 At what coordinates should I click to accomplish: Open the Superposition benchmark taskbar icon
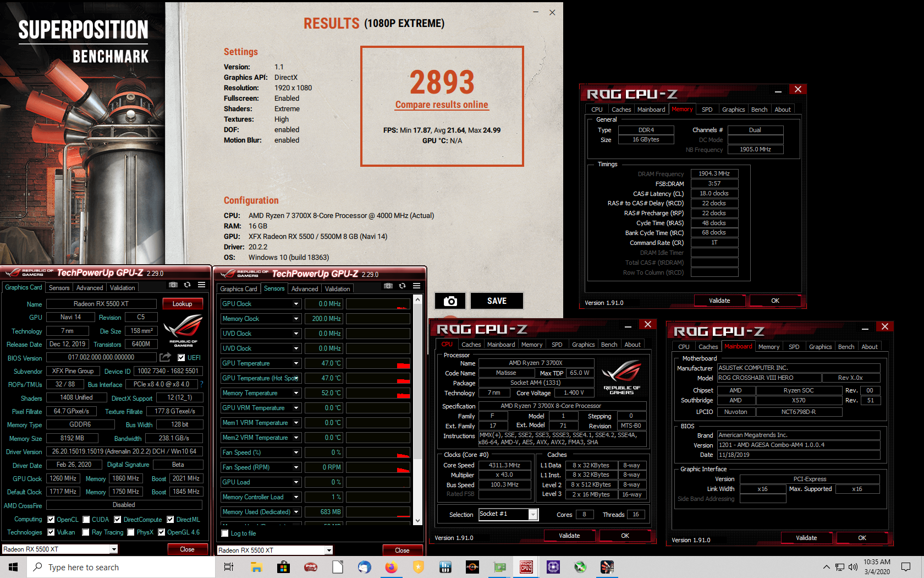[607, 567]
